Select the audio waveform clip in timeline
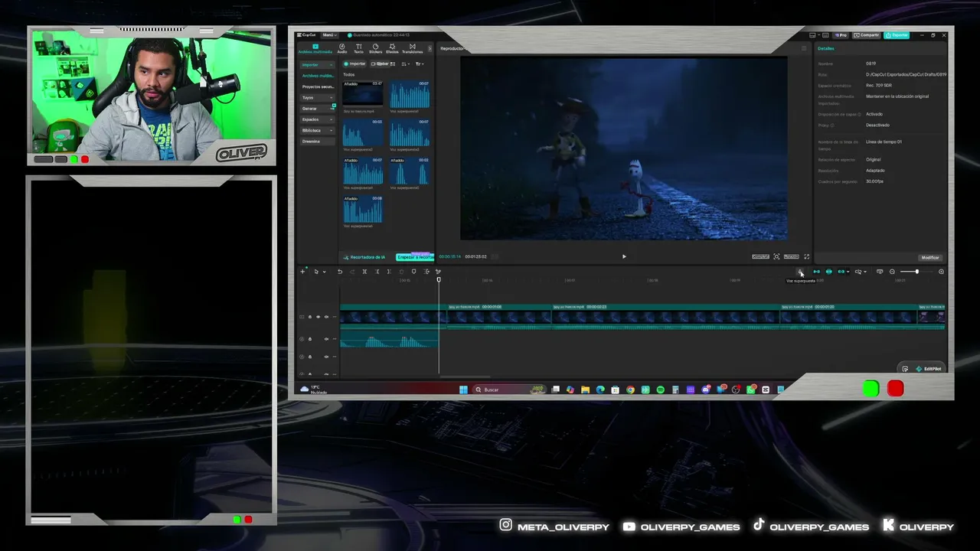The height and width of the screenshot is (551, 980). 390,339
